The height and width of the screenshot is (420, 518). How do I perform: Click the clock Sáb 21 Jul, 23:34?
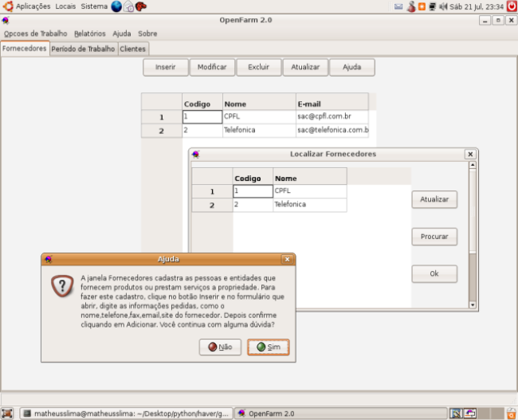click(x=477, y=6)
